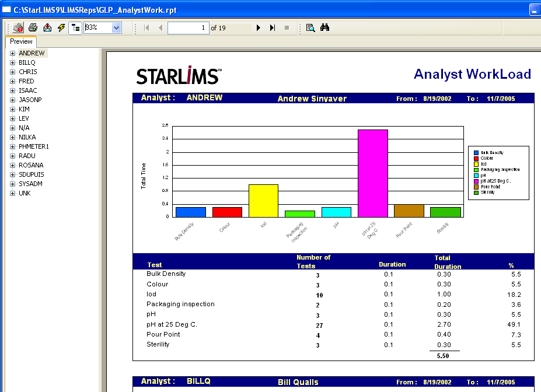
Task: Click the cyan pH chart bar
Action: tap(336, 212)
